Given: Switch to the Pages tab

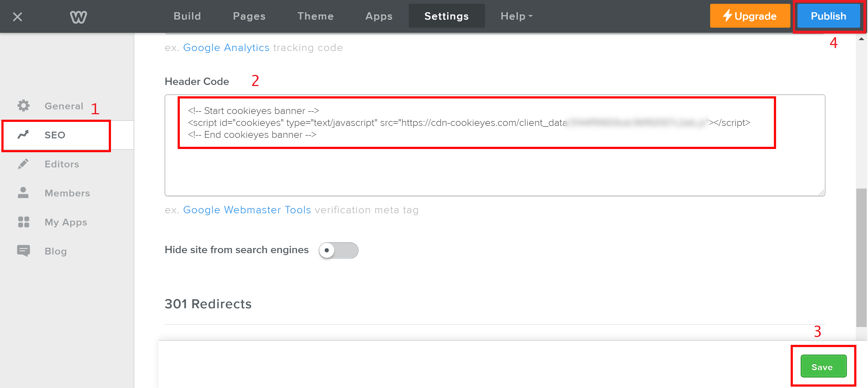Looking at the screenshot, I should (249, 16).
